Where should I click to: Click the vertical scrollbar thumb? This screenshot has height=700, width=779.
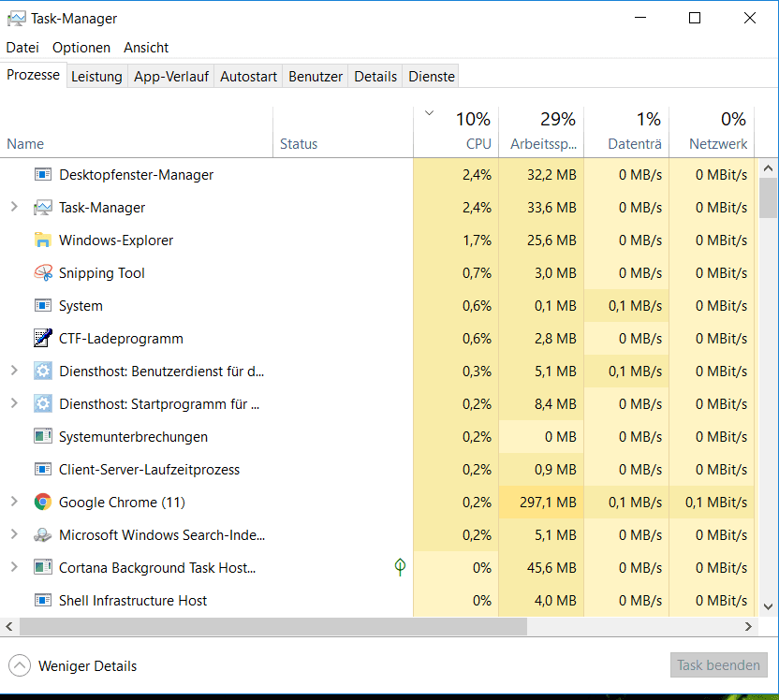pos(768,197)
